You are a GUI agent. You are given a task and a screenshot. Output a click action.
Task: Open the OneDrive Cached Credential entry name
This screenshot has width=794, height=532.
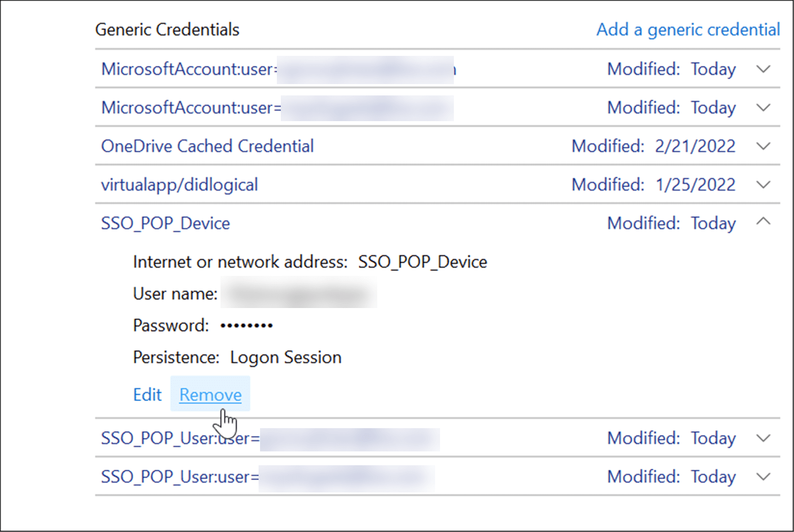tap(207, 146)
